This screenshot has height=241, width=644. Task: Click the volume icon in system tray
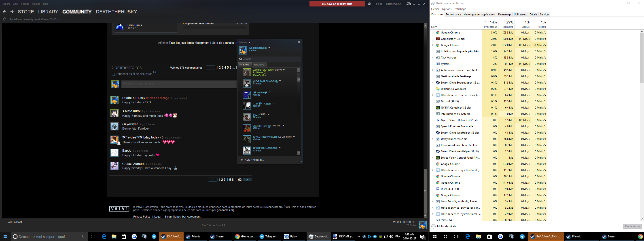coord(391,237)
